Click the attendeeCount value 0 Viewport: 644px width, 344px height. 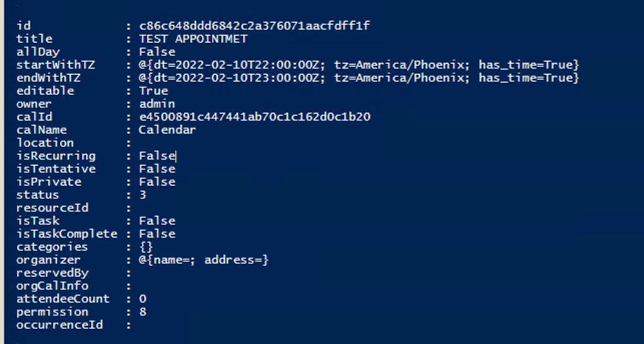143,299
